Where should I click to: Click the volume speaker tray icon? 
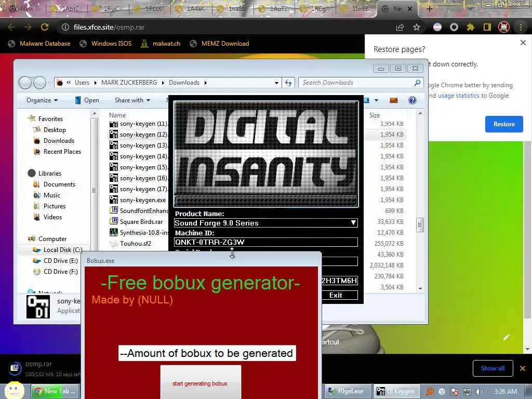[x=480, y=392]
